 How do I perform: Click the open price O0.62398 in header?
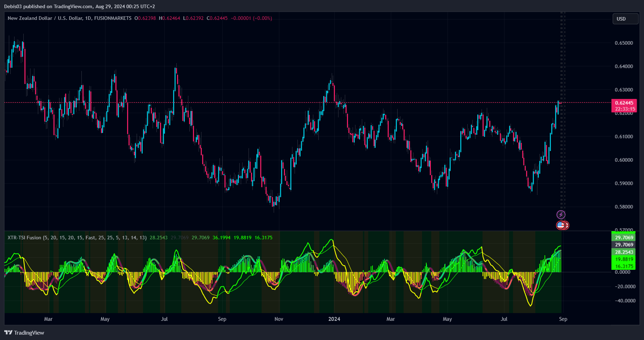coord(145,18)
